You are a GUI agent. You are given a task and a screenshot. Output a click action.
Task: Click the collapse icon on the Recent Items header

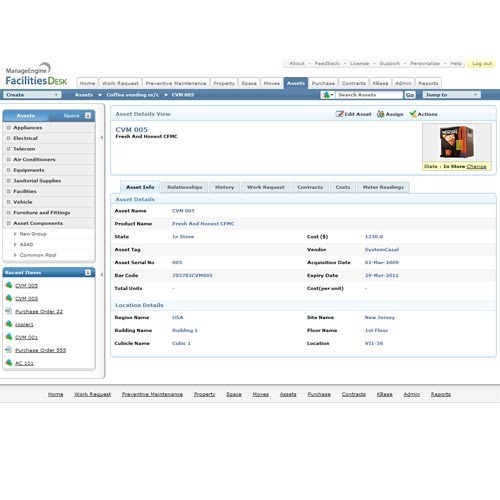(88, 272)
